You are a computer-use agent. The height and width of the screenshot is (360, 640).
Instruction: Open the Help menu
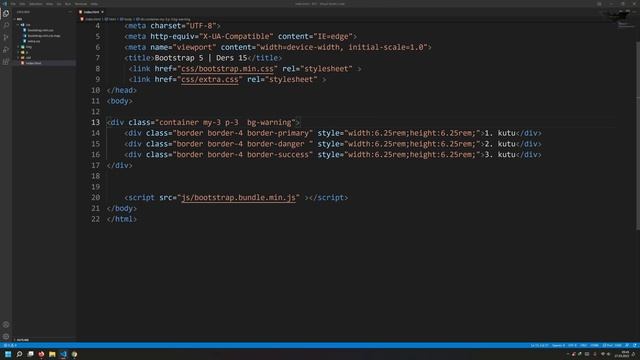coord(94,4)
